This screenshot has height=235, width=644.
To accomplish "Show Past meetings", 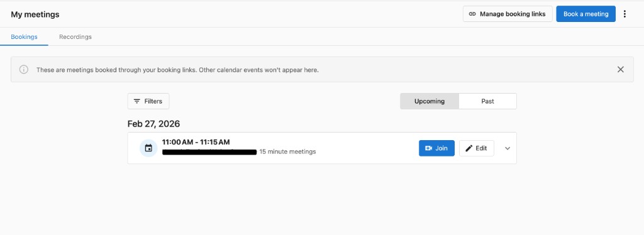I will point(487,101).
